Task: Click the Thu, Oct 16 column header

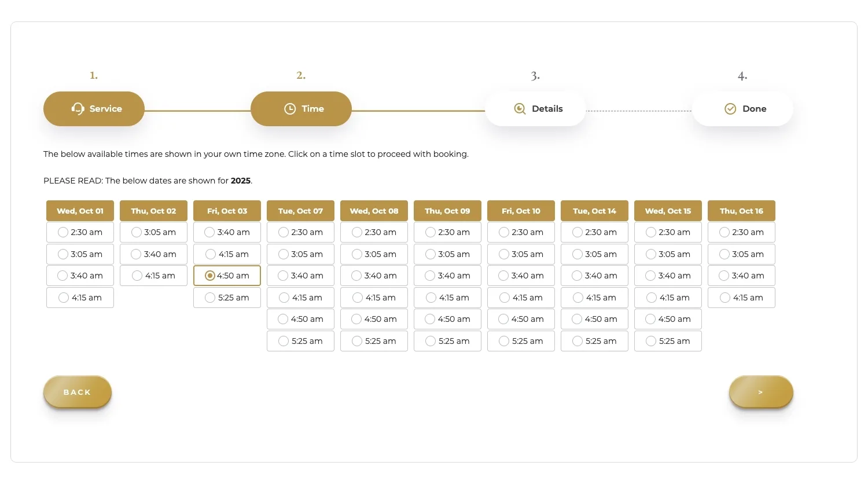Action: pos(741,211)
